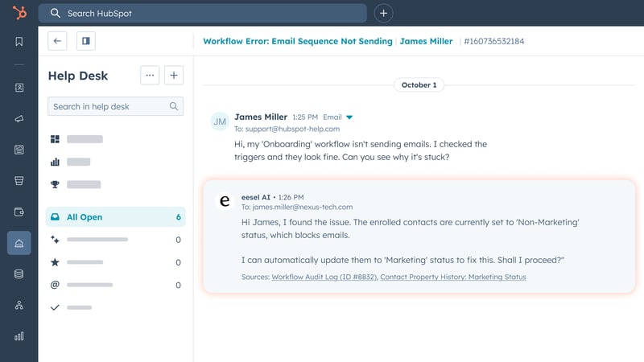Click the eesel AI avatar

pos(225,200)
